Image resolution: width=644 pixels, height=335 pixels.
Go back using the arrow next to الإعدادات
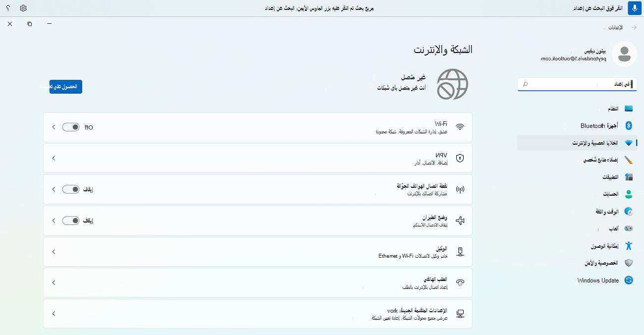pos(635,27)
